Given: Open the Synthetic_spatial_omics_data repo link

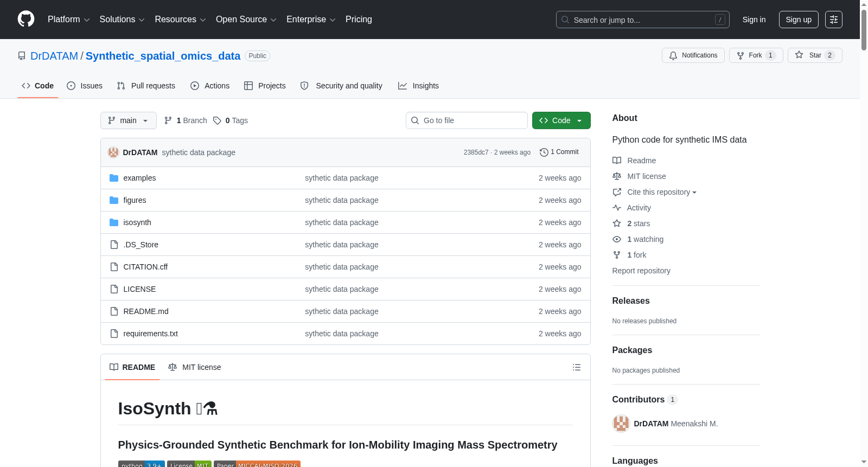Looking at the screenshot, I should pos(163,56).
